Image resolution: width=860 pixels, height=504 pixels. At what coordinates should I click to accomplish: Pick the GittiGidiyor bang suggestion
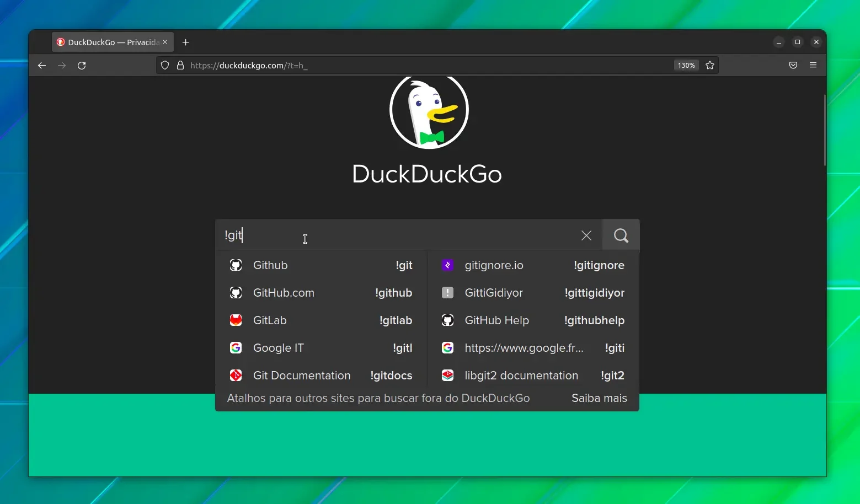point(533,293)
